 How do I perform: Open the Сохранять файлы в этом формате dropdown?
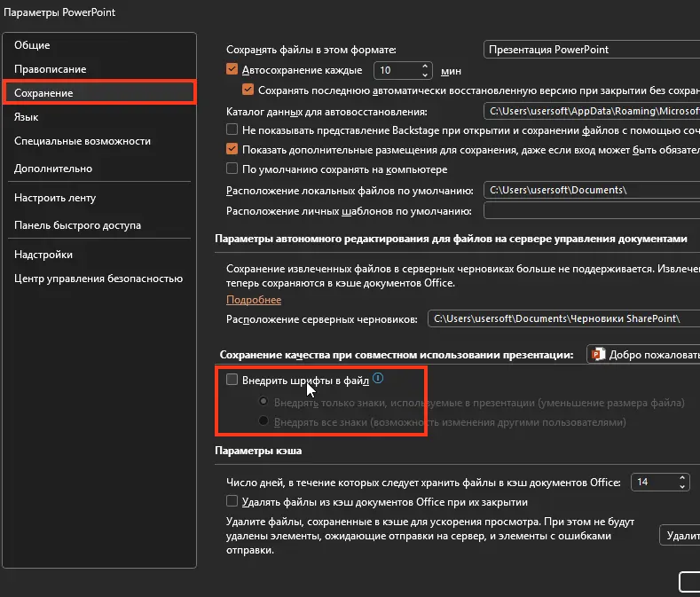pos(591,50)
